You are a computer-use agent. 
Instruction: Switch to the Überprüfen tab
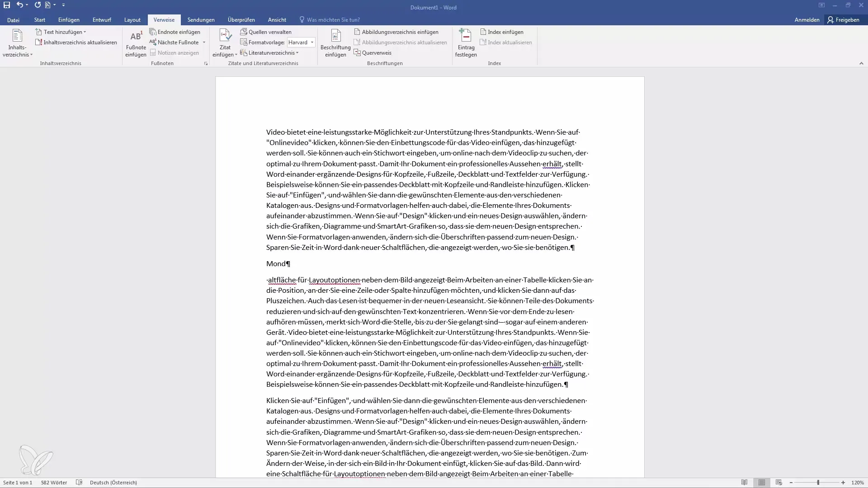coord(241,20)
